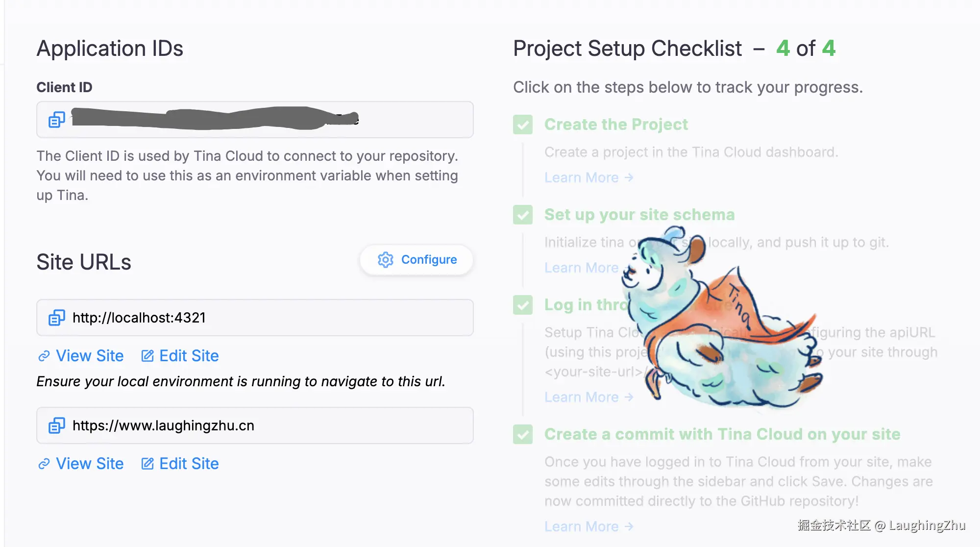Click pencil icon beside laughingzhu.cn Edit Site
The image size is (980, 547).
pyautogui.click(x=147, y=464)
